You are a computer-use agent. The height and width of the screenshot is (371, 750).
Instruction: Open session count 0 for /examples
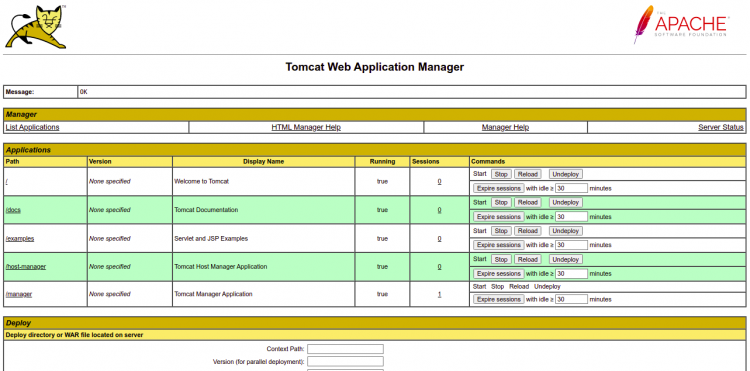[x=439, y=239]
